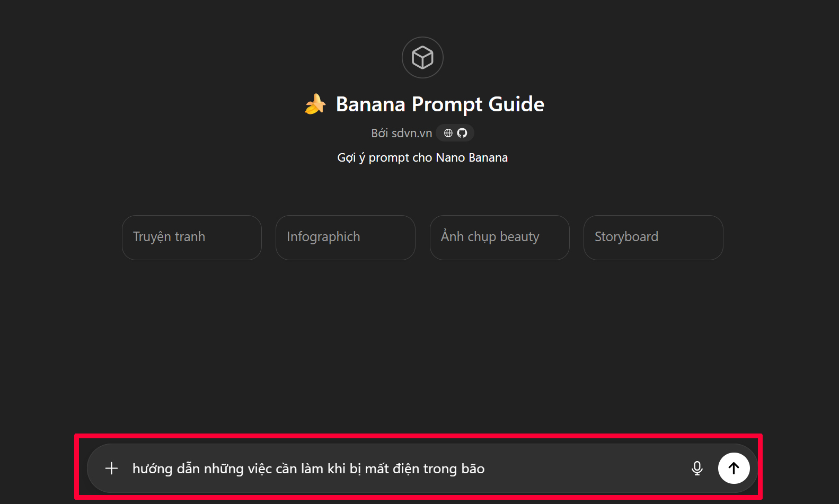The image size is (839, 504).
Task: Select the Ảnh chụp beauty option
Action: pos(499,237)
